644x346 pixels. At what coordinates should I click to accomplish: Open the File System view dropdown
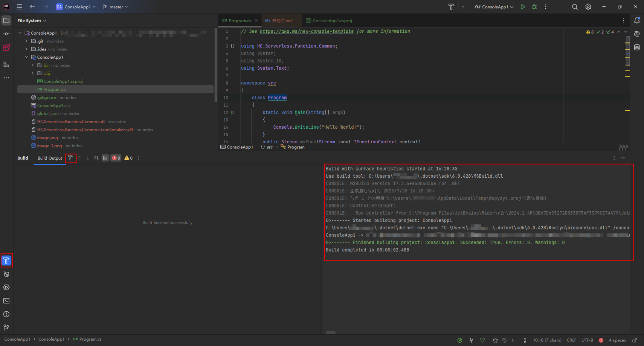tap(32, 21)
